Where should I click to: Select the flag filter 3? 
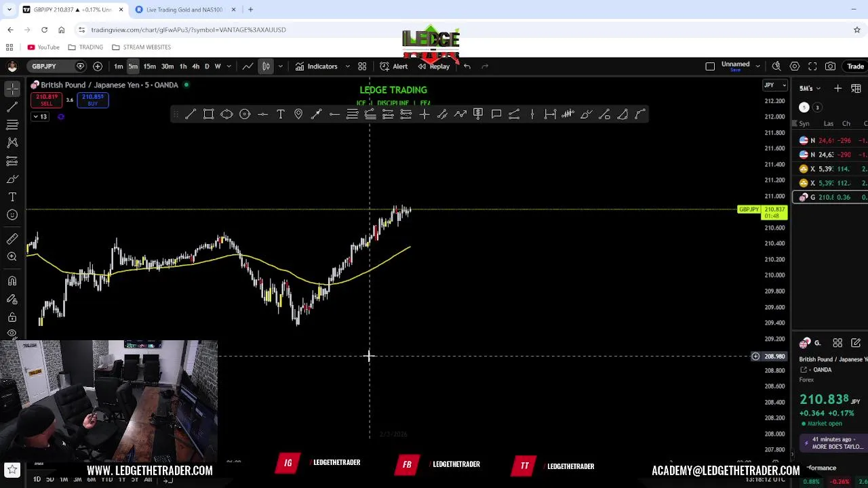coord(817,107)
